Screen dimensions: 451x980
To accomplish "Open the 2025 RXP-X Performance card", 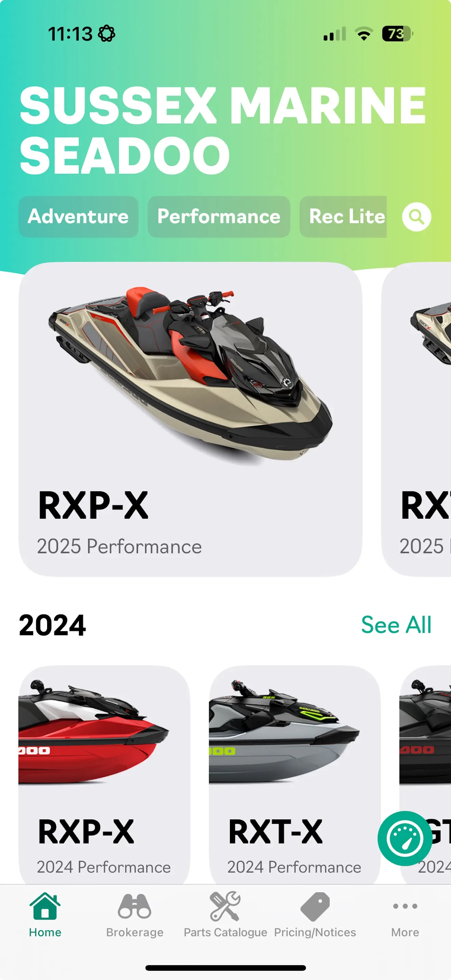I will click(190, 419).
